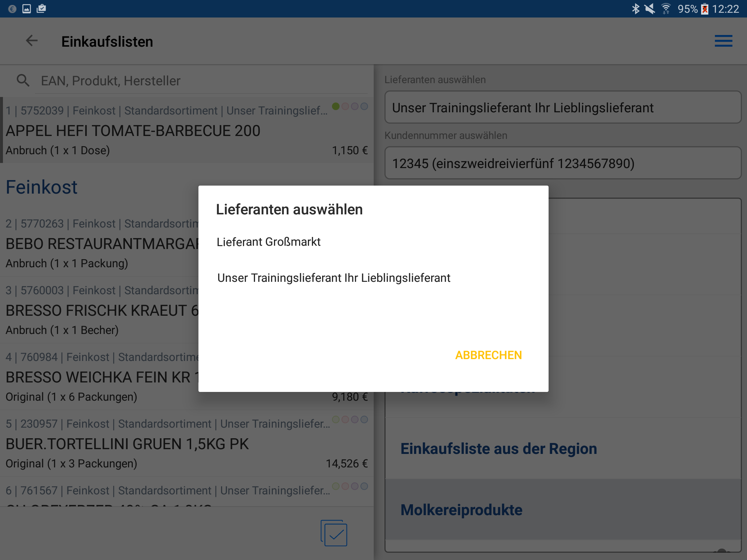Screen dimensions: 747x560
Task: Tap the select-all checklist icon
Action: [334, 533]
